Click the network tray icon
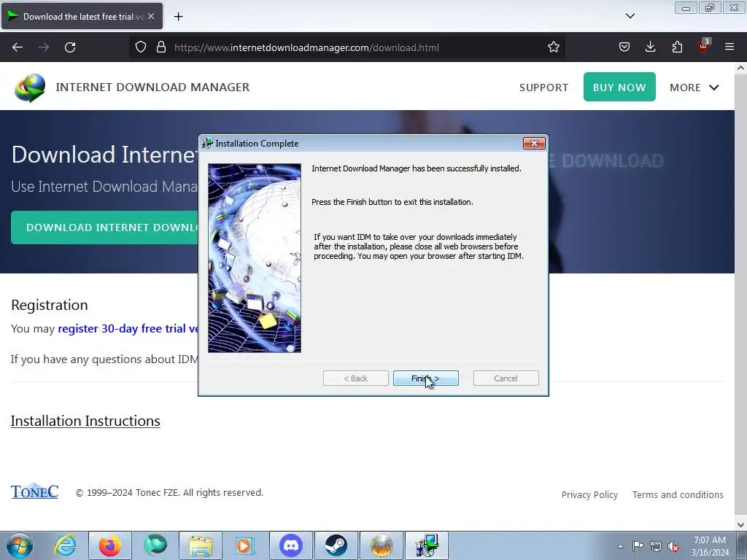The image size is (747, 560). [656, 546]
